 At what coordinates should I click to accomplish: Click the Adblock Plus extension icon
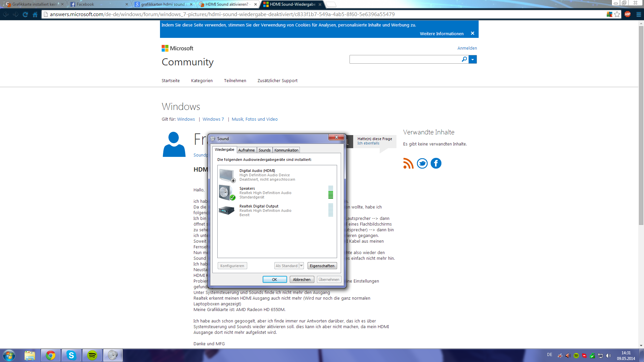pyautogui.click(x=628, y=14)
